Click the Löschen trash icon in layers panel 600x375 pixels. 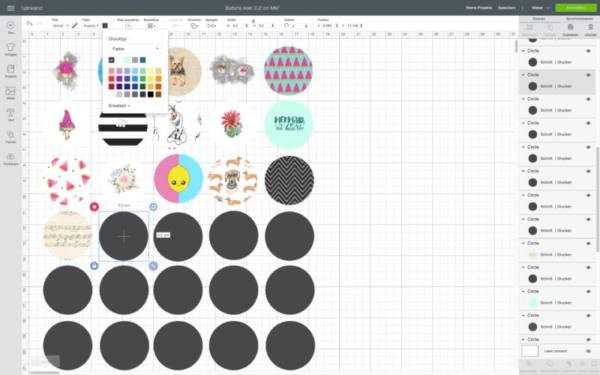tap(590, 28)
